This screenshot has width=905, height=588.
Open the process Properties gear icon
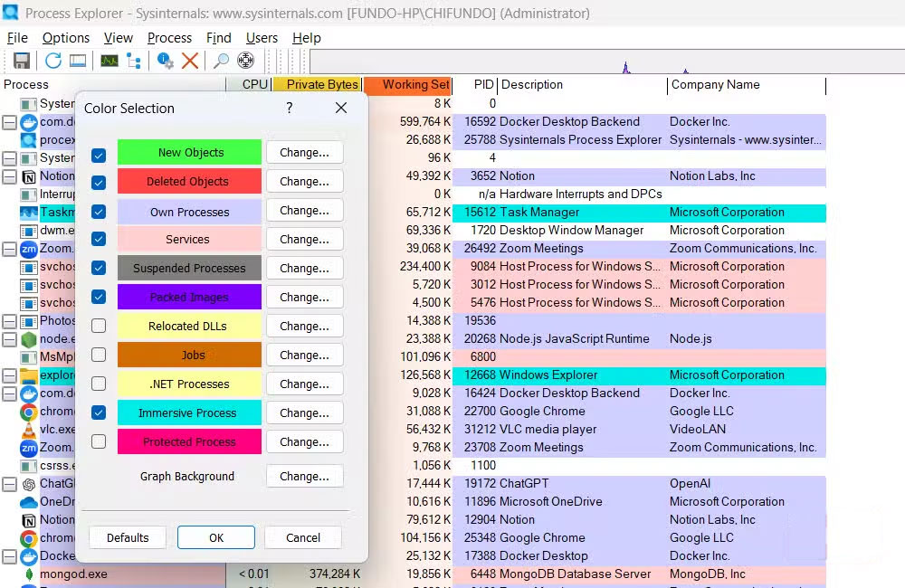coord(165,61)
